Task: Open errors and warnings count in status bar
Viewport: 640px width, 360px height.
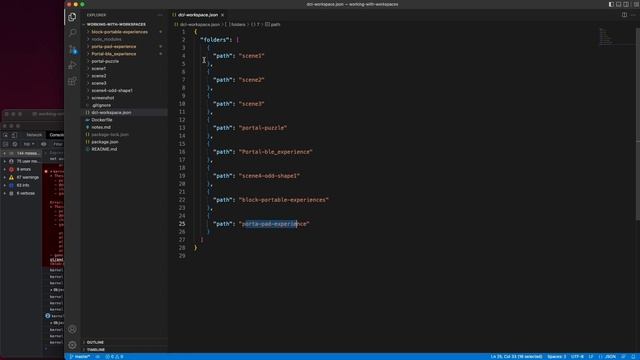Action: click(x=114, y=357)
